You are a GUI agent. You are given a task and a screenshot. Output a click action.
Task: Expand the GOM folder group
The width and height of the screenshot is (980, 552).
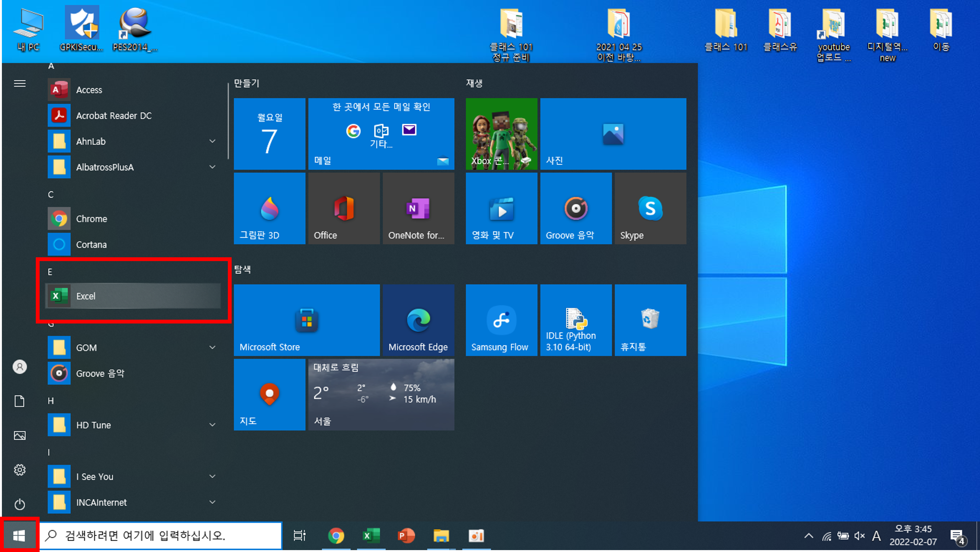[212, 347]
